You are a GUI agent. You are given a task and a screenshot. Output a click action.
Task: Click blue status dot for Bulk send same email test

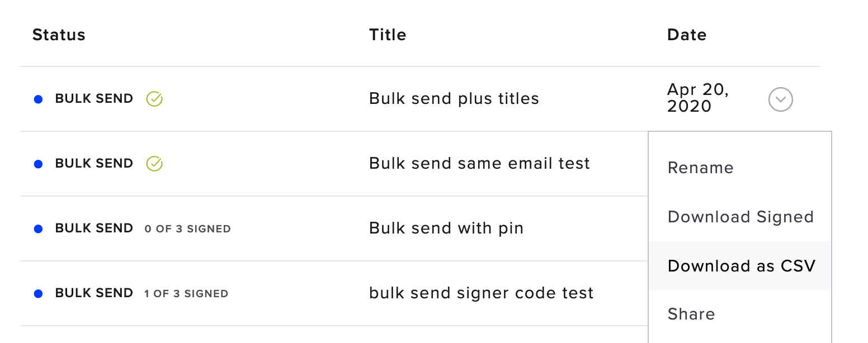[x=38, y=164]
